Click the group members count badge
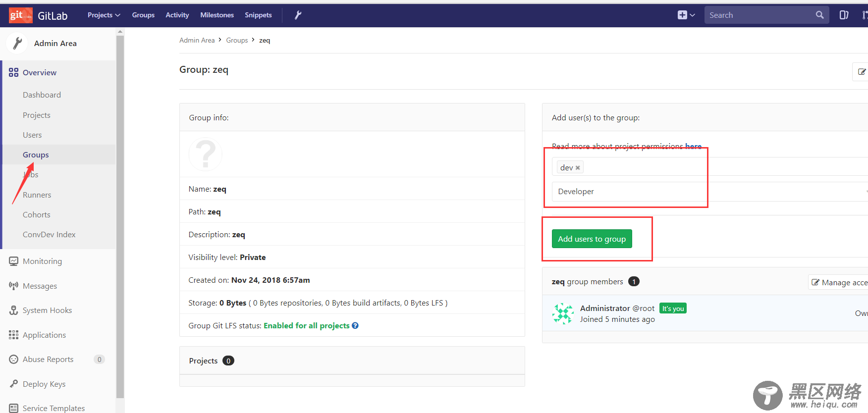Viewport: 868px width, 413px height. click(x=634, y=281)
